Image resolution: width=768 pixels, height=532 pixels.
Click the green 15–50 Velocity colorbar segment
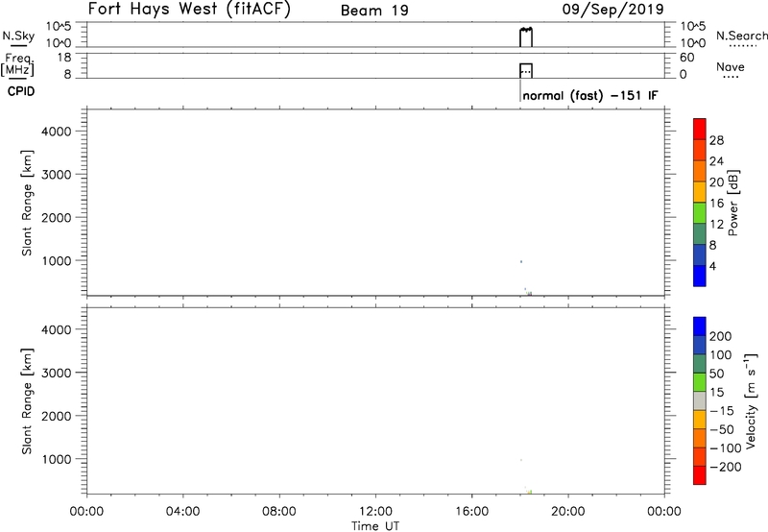[700, 382]
